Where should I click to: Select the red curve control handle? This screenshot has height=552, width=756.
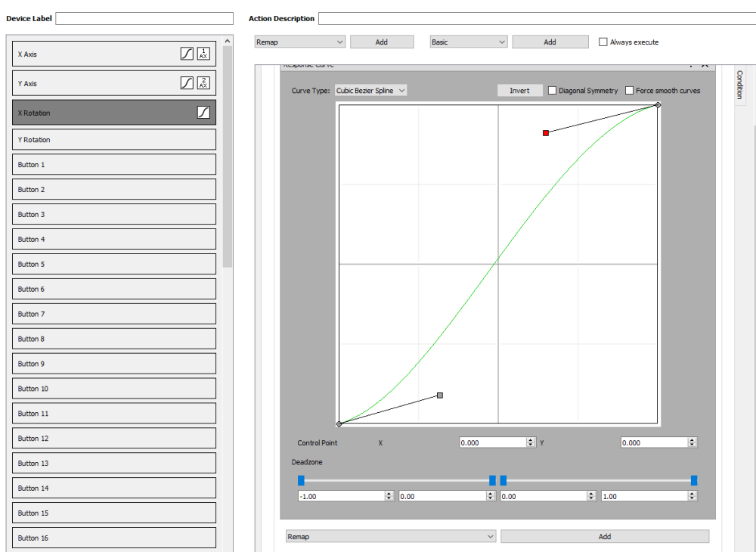click(x=546, y=133)
